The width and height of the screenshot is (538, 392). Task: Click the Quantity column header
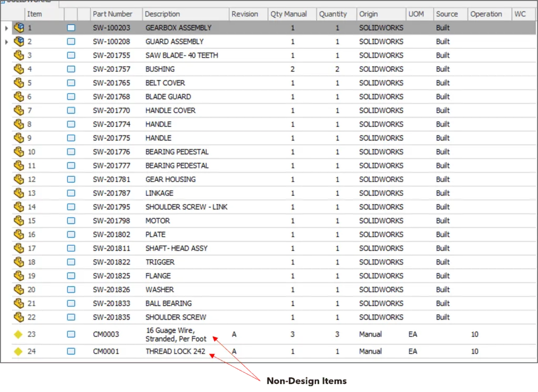(x=333, y=14)
